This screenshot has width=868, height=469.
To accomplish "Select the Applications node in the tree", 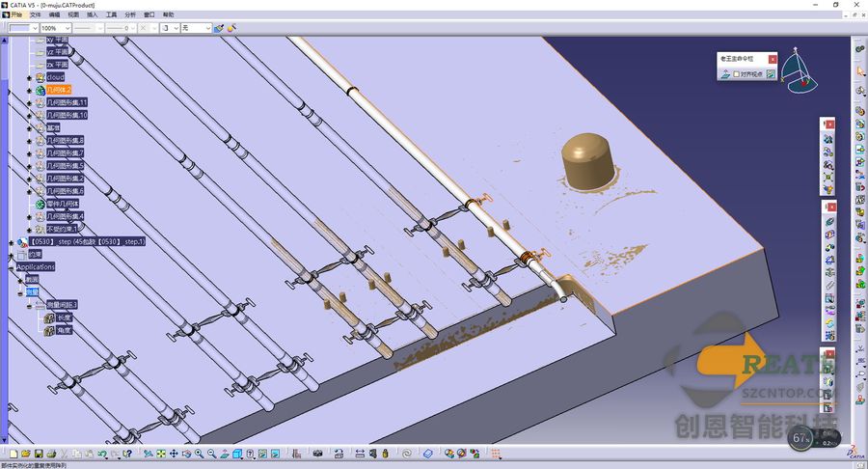I will click(36, 267).
